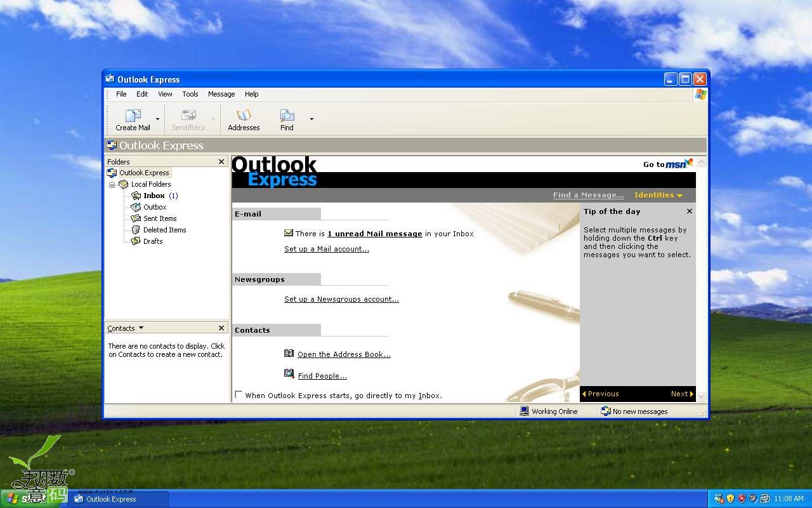Collapse the Local Folders tree node
The height and width of the screenshot is (508, 812).
click(x=112, y=185)
